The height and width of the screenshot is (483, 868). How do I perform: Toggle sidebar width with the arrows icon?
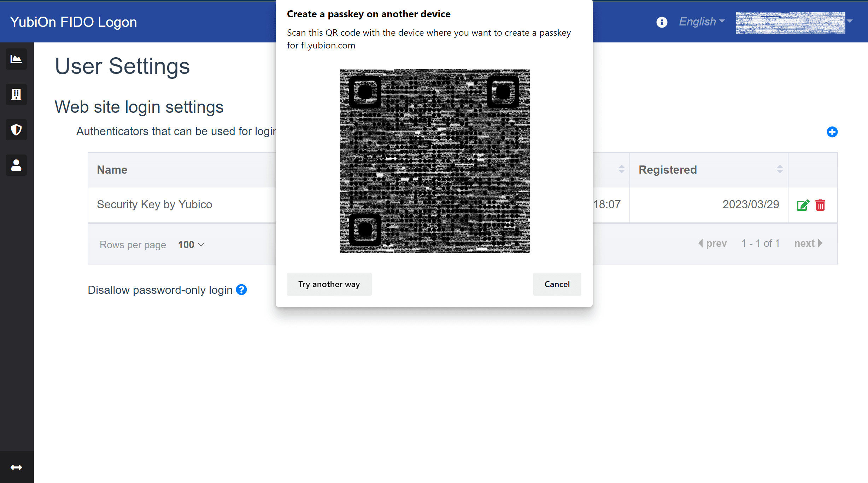point(16,467)
